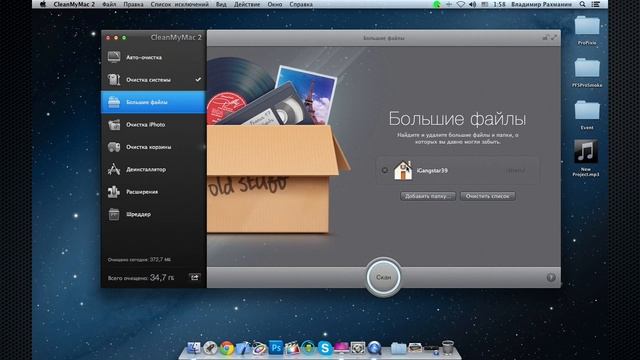
Task: Open the Файл menu
Action: [109, 4]
